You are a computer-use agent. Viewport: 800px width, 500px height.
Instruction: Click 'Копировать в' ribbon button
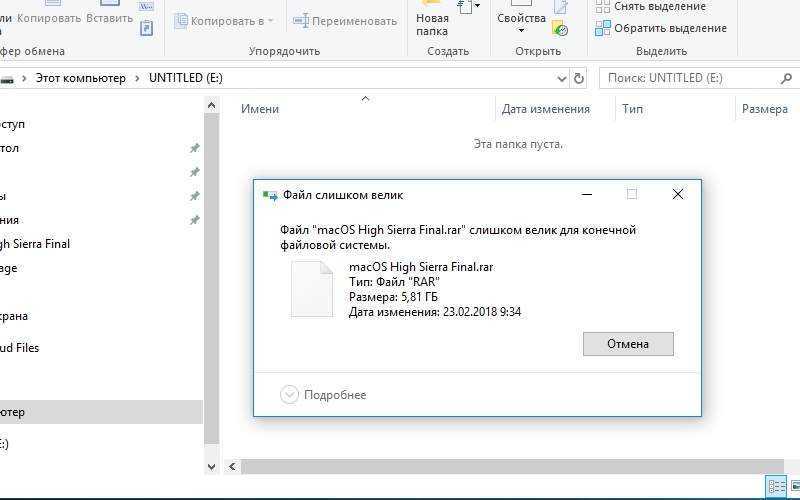coord(223,21)
